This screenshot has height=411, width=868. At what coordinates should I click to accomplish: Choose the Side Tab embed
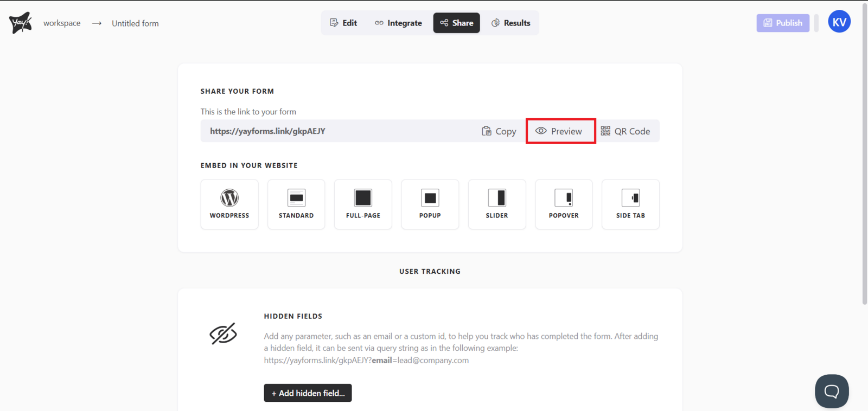[630, 204]
